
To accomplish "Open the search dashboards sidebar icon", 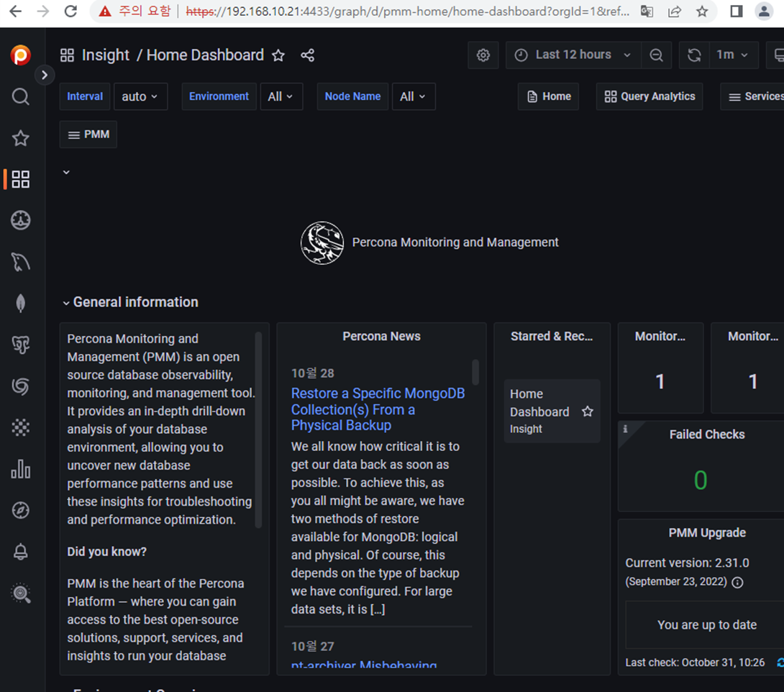I will [21, 96].
